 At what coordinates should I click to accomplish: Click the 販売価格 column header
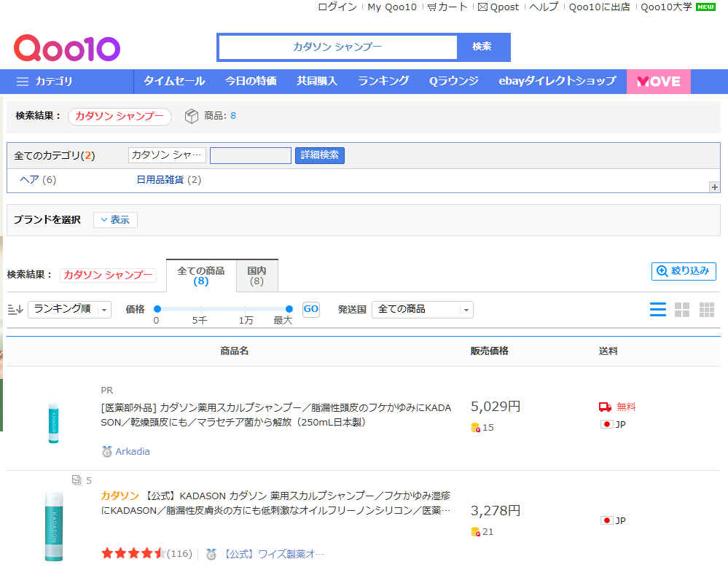coord(490,351)
